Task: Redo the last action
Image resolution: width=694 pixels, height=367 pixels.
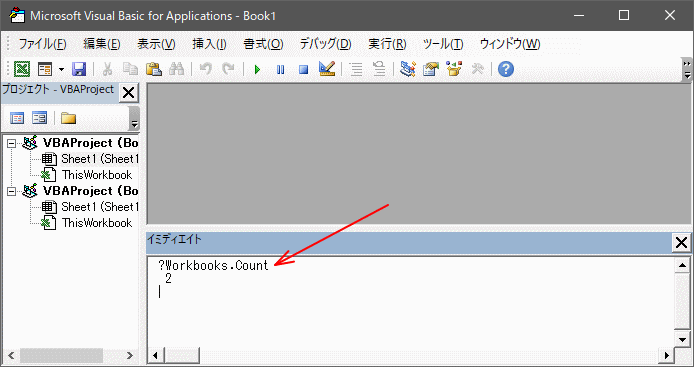Action: 228,69
